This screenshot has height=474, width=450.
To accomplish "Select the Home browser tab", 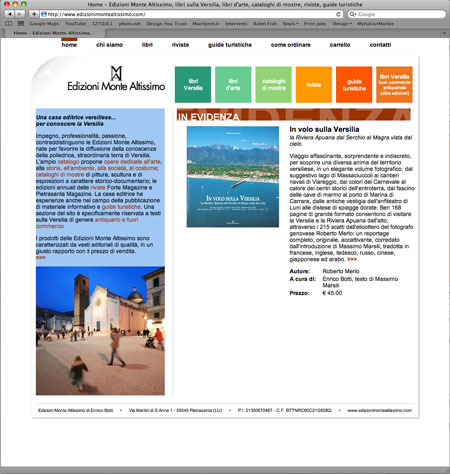I will pos(54,33).
